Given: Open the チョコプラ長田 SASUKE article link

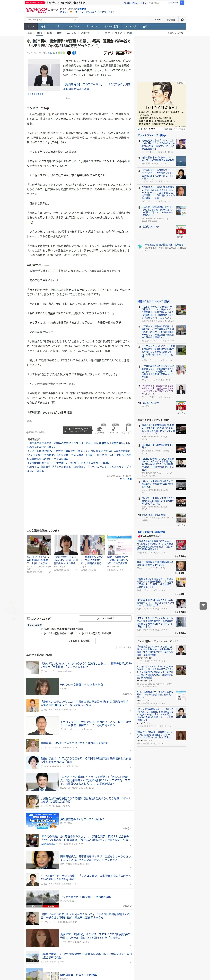Looking at the screenshot, I should click(x=95, y=724).
